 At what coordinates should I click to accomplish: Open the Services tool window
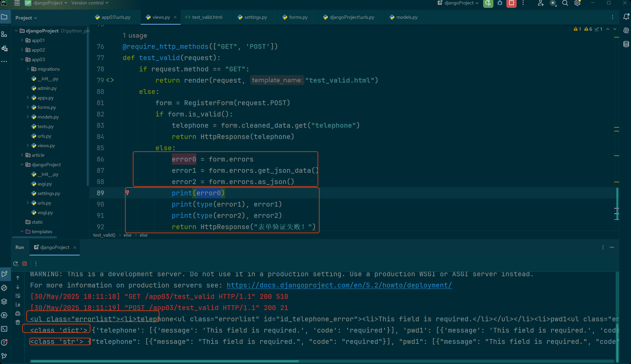[x=4, y=315]
